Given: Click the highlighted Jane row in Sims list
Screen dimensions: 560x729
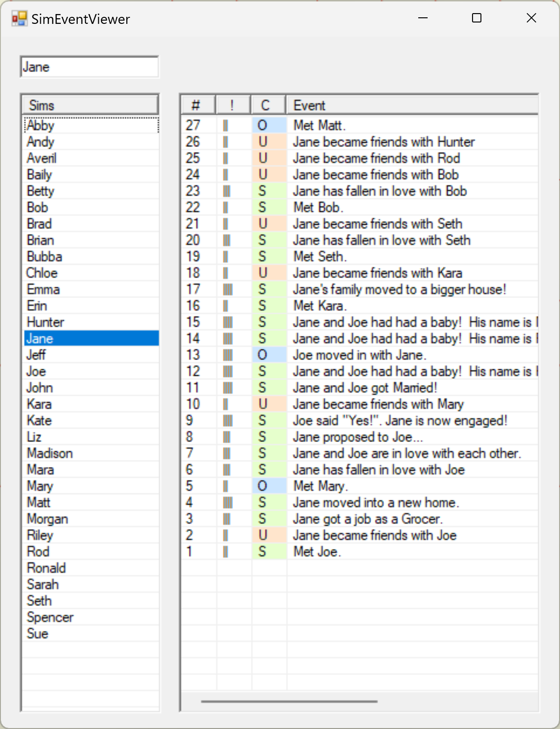Looking at the screenshot, I should (x=91, y=338).
